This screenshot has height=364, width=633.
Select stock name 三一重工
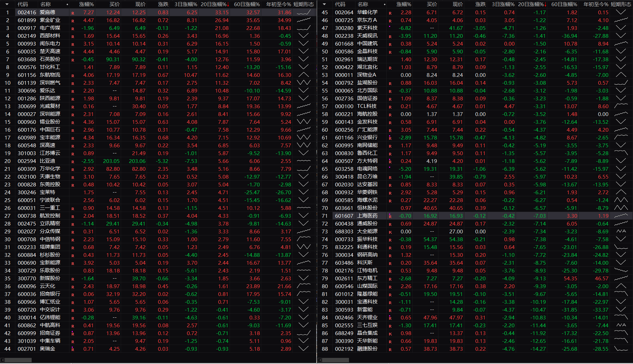coord(50,208)
